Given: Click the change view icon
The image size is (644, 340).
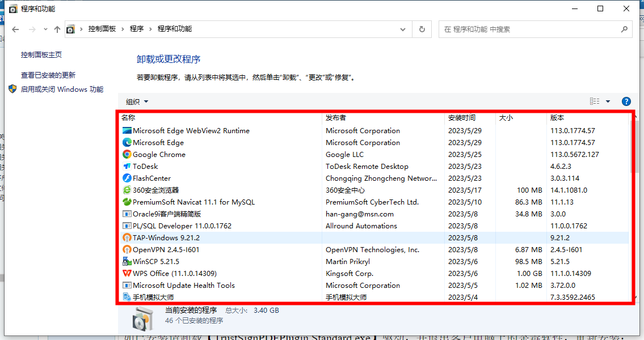Looking at the screenshot, I should (x=594, y=101).
